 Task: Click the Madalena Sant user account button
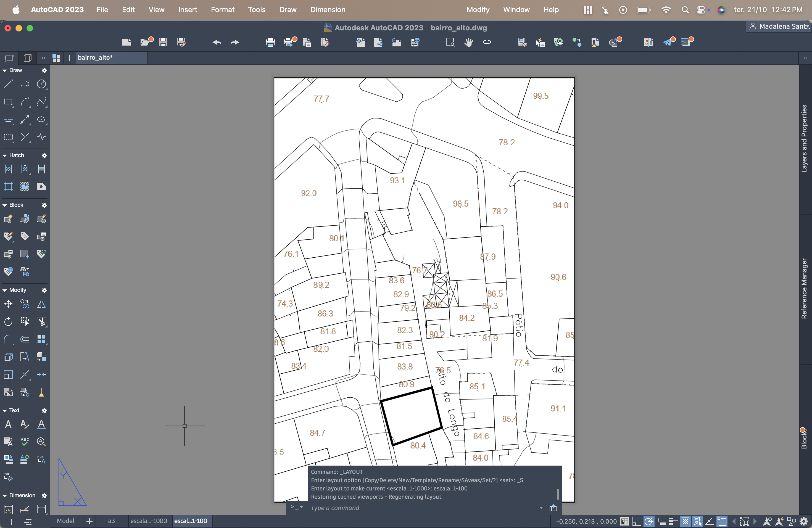tap(779, 27)
